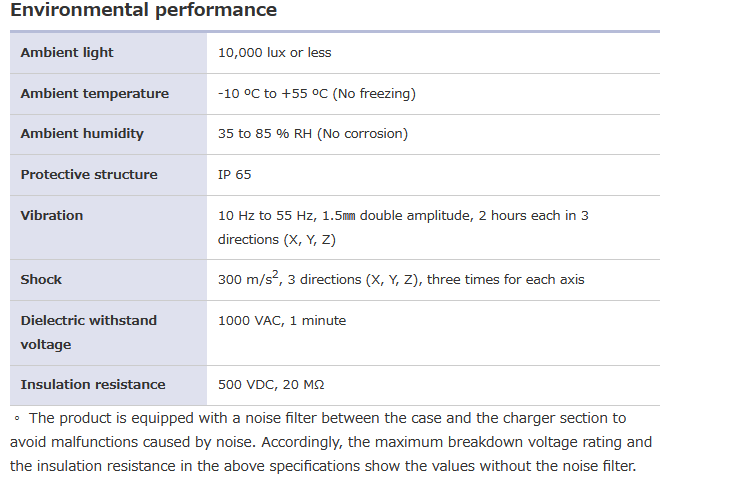Select the Protective structure row label
This screenshot has height=499, width=730.
(89, 175)
